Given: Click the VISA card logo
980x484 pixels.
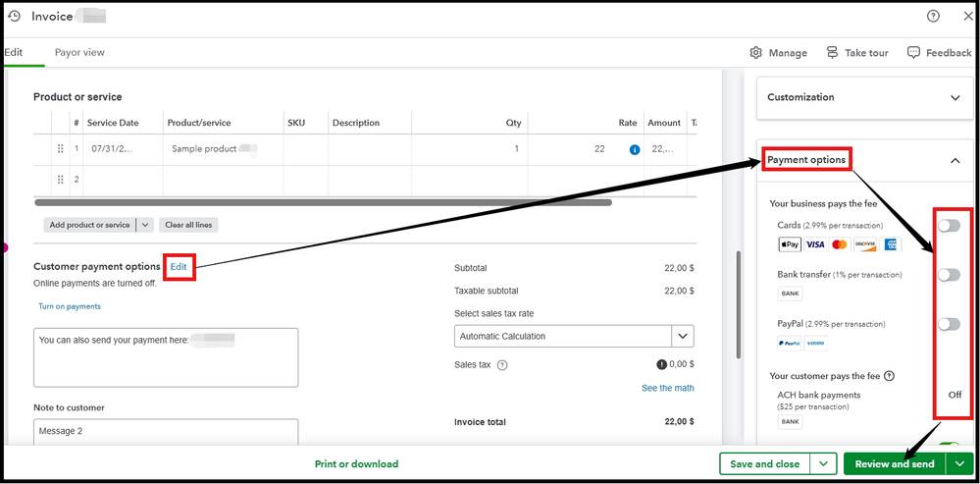Looking at the screenshot, I should tap(815, 244).
